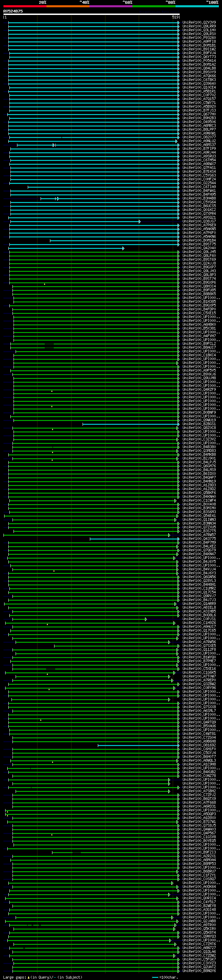This screenshot has width=222, height=980.
Task: Click hit UniRef100_B4LKE2
Action: pyautogui.click(x=199, y=547)
